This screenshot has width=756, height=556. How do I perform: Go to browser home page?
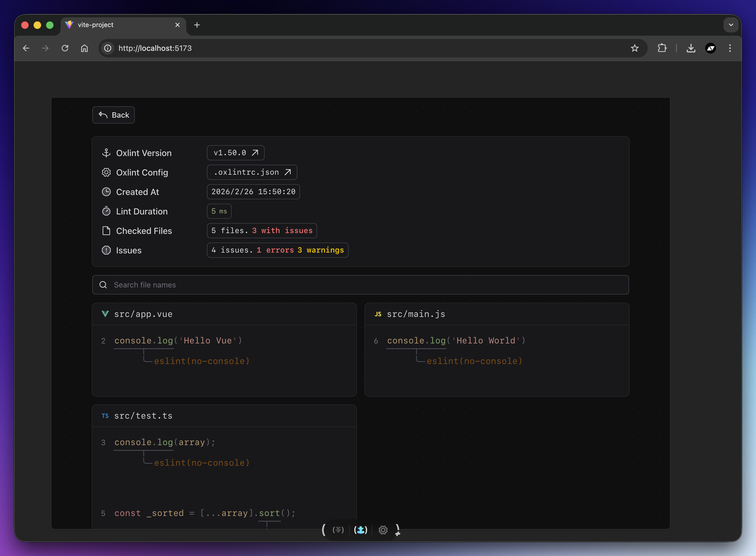click(x=84, y=48)
